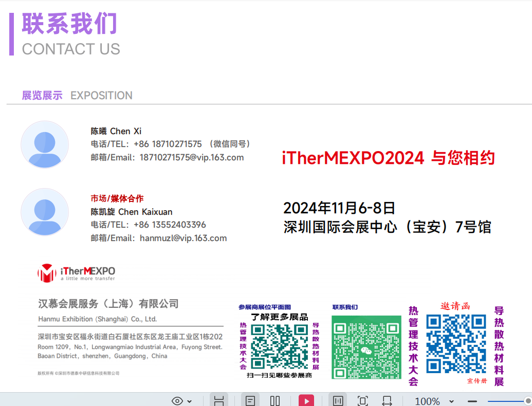Click Hanmu Exhibition (Shanghai) Co., Ltd. text
Image resolution: width=532 pixels, height=406 pixels.
(x=97, y=319)
